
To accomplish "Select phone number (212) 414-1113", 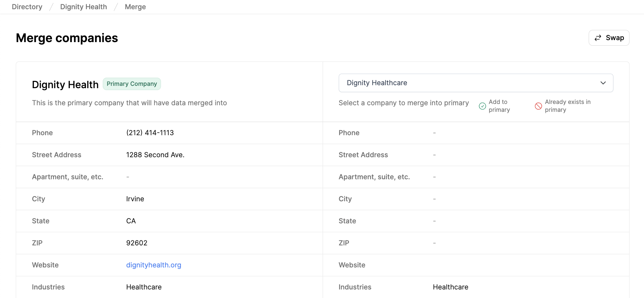I will pos(150,133).
